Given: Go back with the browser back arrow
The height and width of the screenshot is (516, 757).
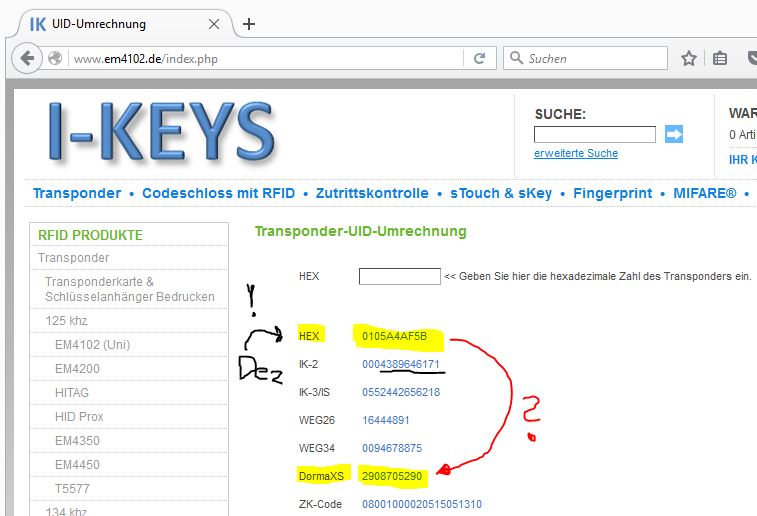Looking at the screenshot, I should (27, 58).
